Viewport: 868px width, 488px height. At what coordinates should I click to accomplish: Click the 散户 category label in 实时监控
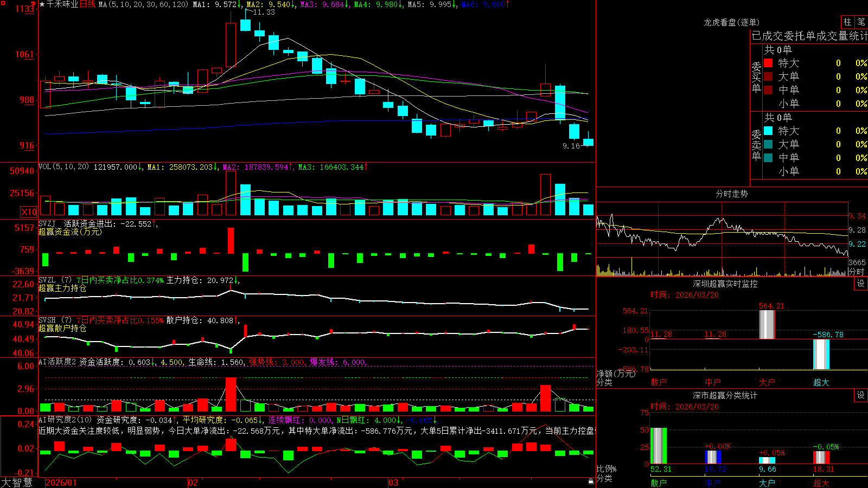(x=659, y=382)
